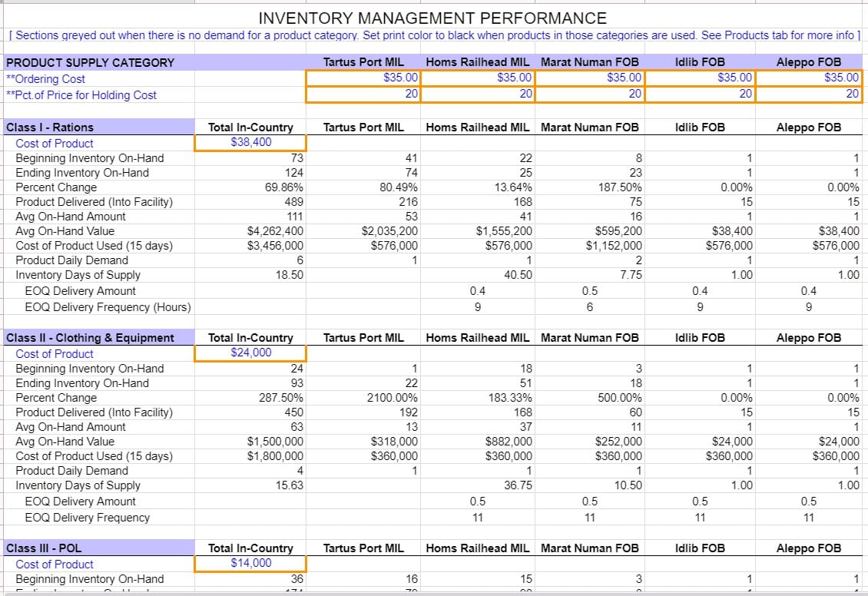
Task: Click the 450 product delivered total
Action: (294, 412)
